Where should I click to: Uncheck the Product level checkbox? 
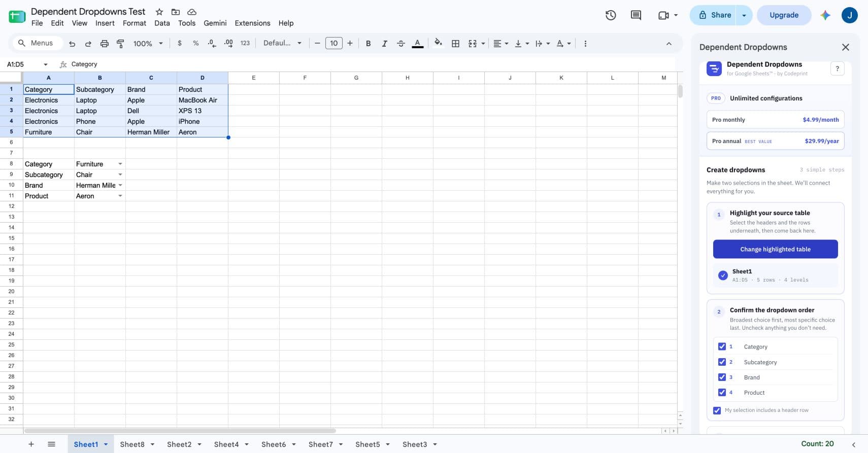(722, 392)
